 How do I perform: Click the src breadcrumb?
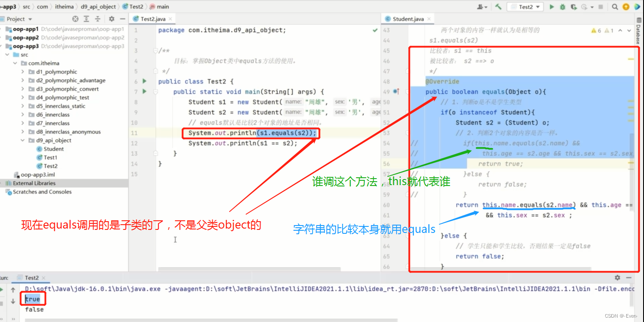click(x=26, y=7)
